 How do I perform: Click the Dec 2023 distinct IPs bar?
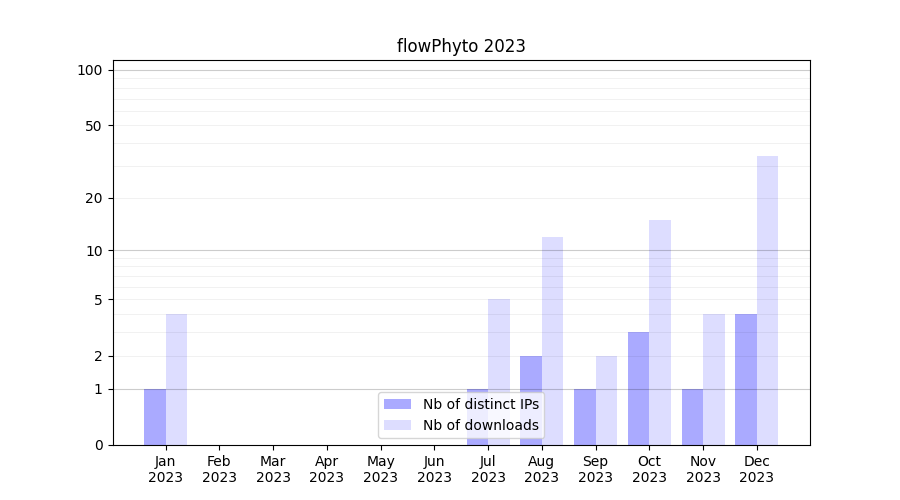(x=746, y=380)
